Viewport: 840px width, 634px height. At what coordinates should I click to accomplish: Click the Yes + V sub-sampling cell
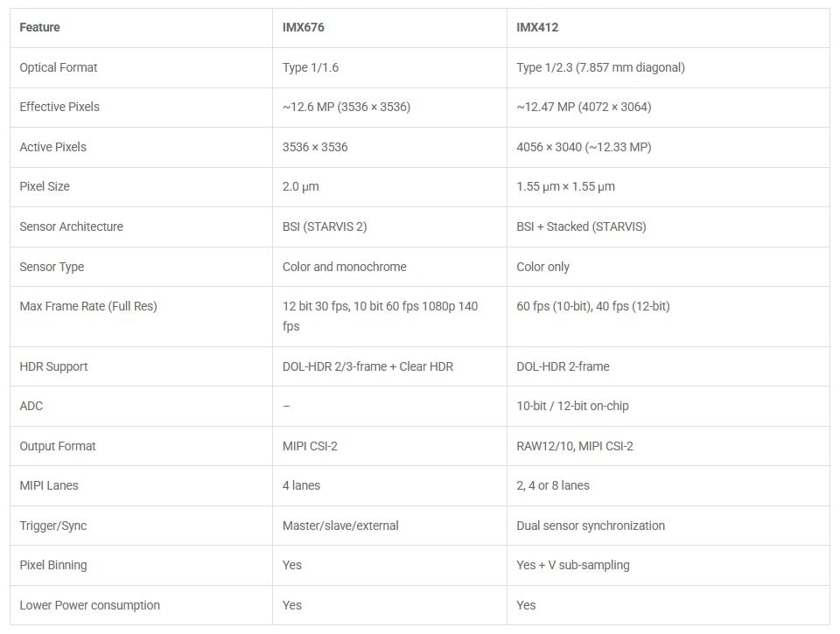pos(573,565)
